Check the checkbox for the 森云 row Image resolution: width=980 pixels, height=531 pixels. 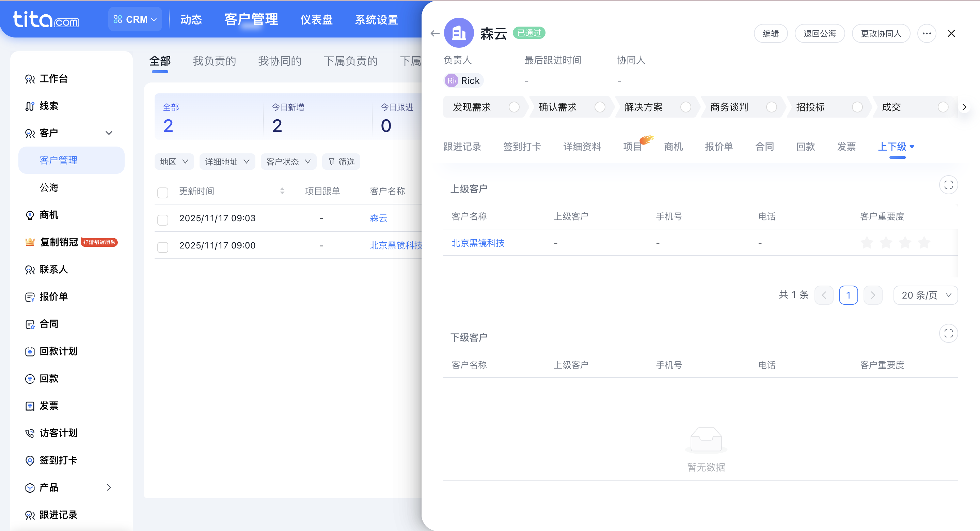pyautogui.click(x=162, y=220)
